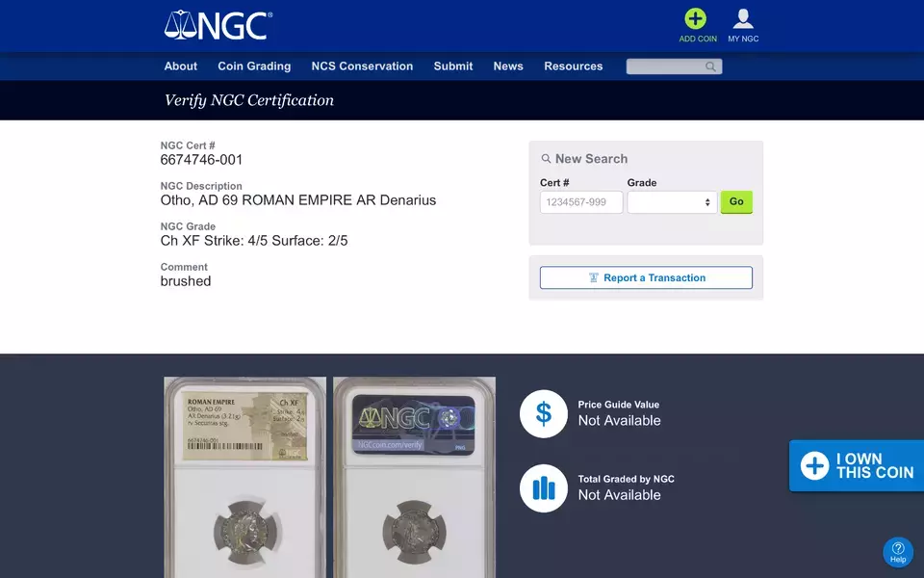Click the green Add Coin plus icon
The width and height of the screenshot is (924, 578).
695,18
